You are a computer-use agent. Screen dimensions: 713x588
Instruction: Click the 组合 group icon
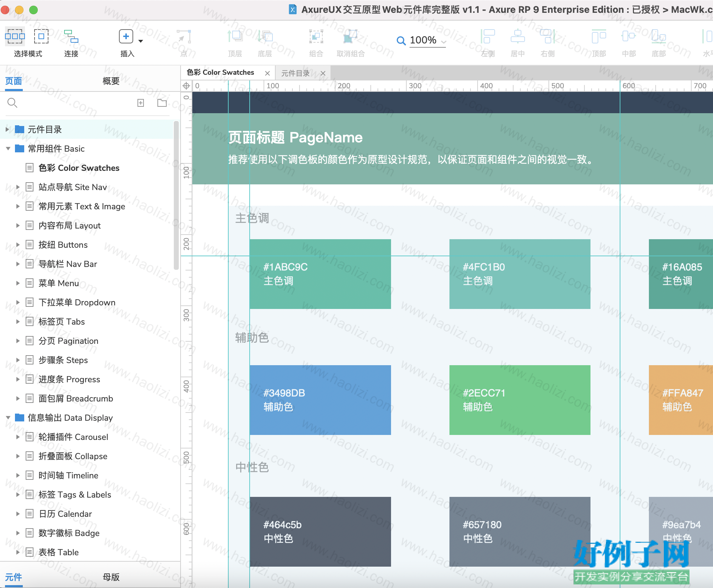tap(316, 36)
